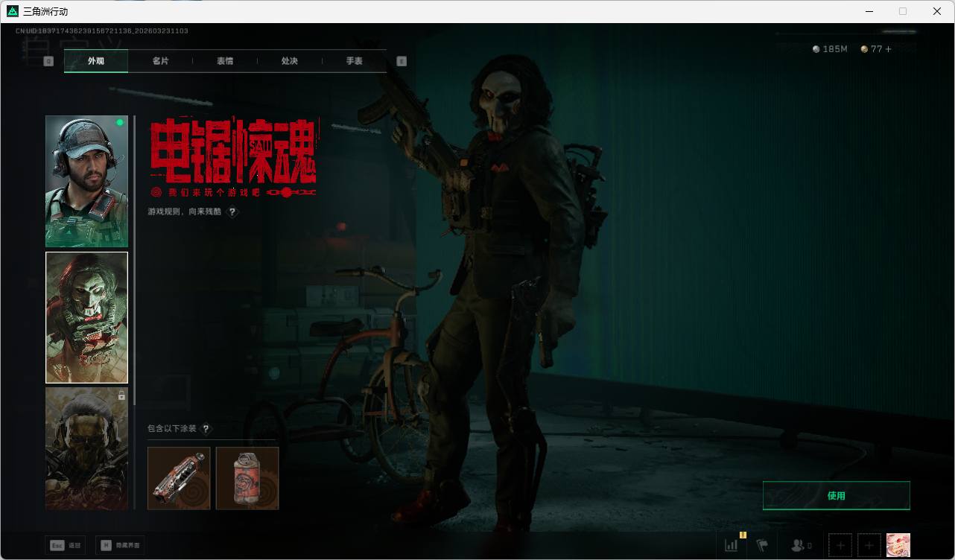Image resolution: width=955 pixels, height=560 pixels.
Task: Select the locked skull-mask skin thumbnail
Action: 86,448
